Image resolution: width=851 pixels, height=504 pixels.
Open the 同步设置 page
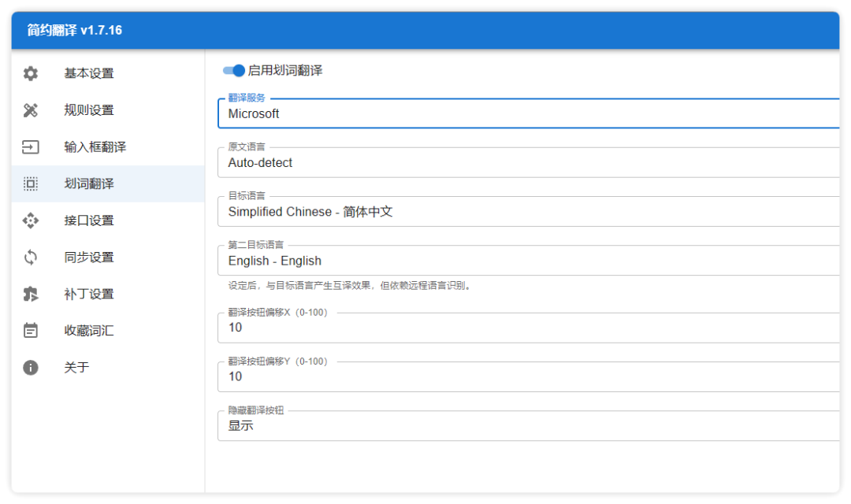pyautogui.click(x=108, y=258)
